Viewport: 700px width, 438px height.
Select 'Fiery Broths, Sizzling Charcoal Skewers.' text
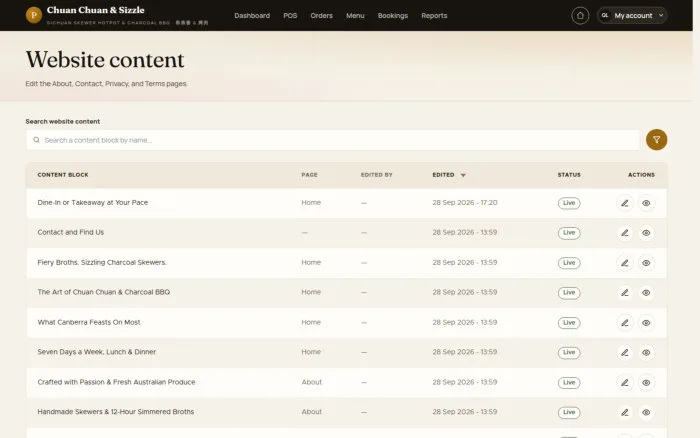click(x=102, y=263)
